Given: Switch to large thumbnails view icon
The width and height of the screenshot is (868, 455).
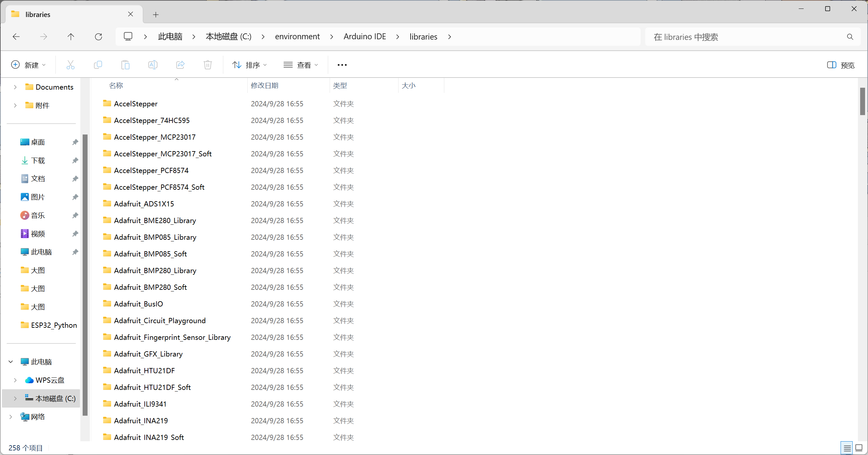Looking at the screenshot, I should (x=859, y=448).
